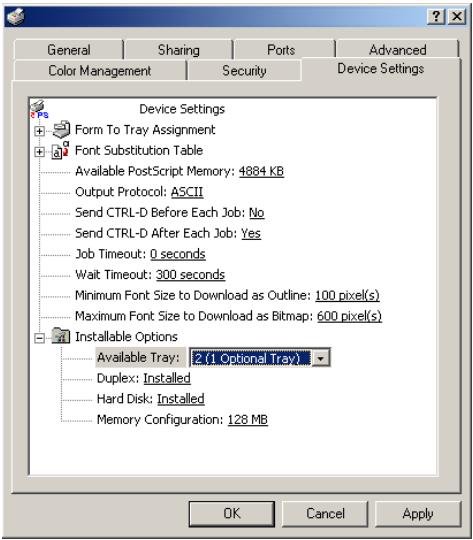473x540 pixels.
Task: Select the 'Output Protocol:' label
Action: pos(122,192)
